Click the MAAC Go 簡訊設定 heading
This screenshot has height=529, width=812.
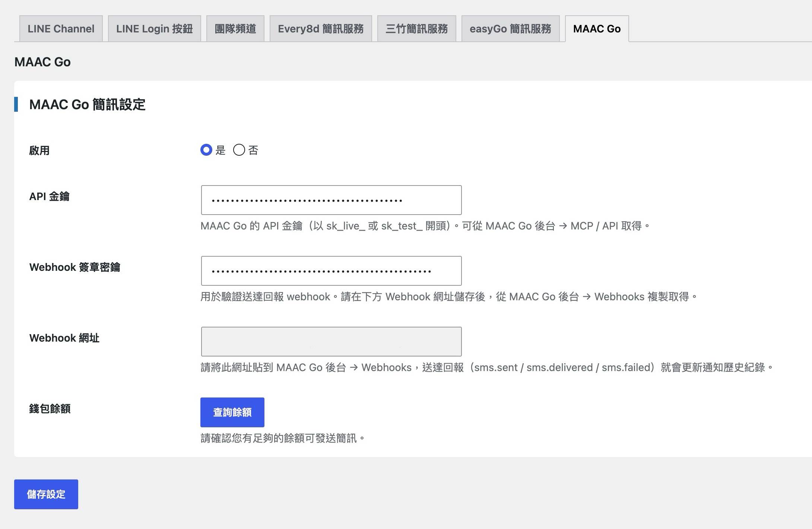87,104
